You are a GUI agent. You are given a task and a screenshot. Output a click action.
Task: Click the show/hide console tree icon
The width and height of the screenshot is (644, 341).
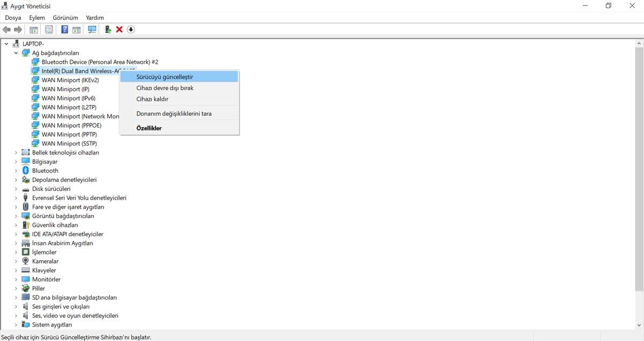pos(34,29)
